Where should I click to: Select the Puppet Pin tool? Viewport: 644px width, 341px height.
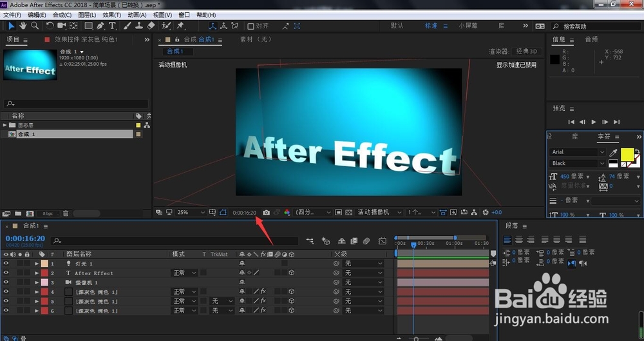(x=180, y=26)
